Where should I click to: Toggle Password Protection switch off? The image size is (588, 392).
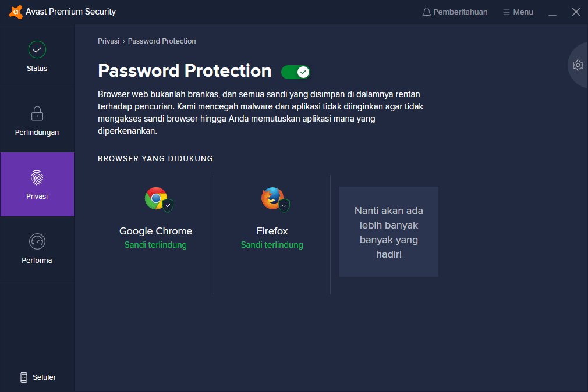tap(296, 72)
